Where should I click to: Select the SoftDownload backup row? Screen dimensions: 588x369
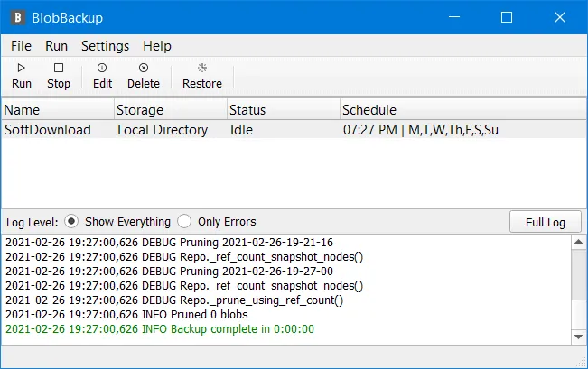294,130
